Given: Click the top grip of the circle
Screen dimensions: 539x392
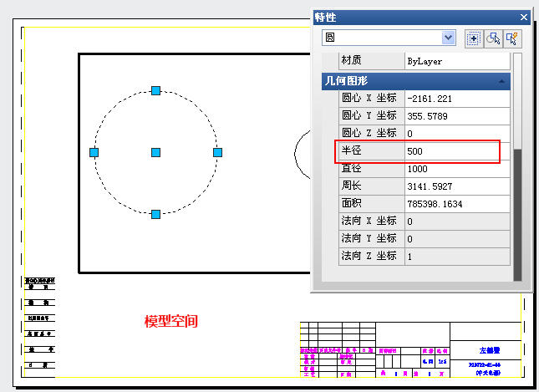Looking at the screenshot, I should [155, 90].
